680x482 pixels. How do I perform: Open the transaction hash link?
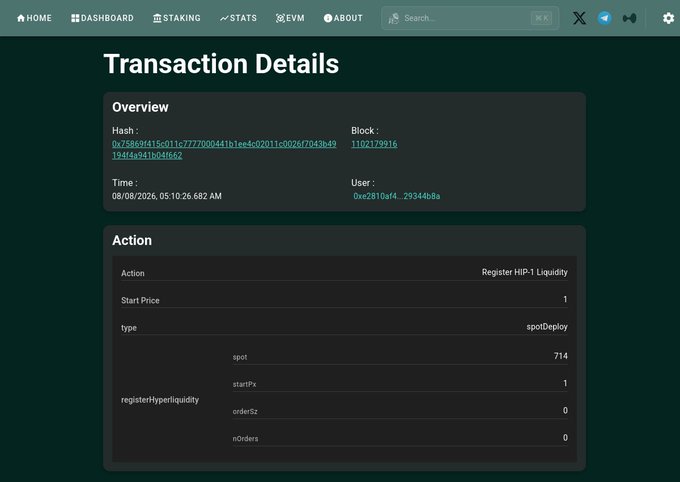click(224, 150)
